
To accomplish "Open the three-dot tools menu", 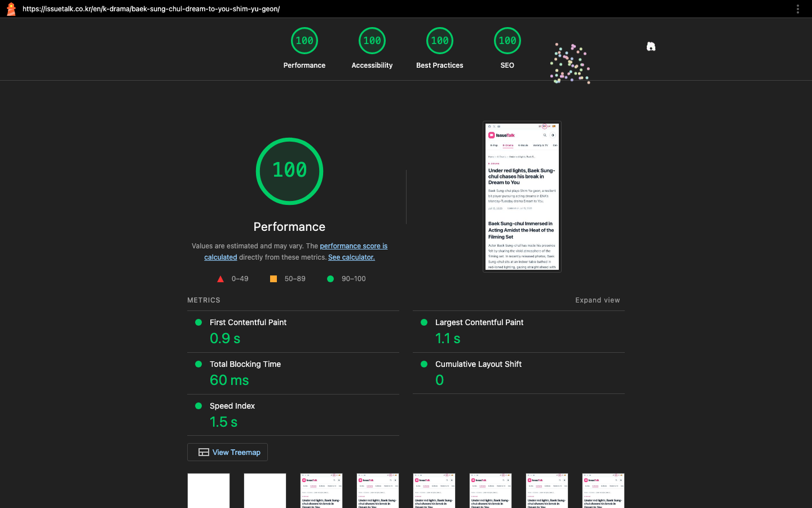I will [797, 9].
